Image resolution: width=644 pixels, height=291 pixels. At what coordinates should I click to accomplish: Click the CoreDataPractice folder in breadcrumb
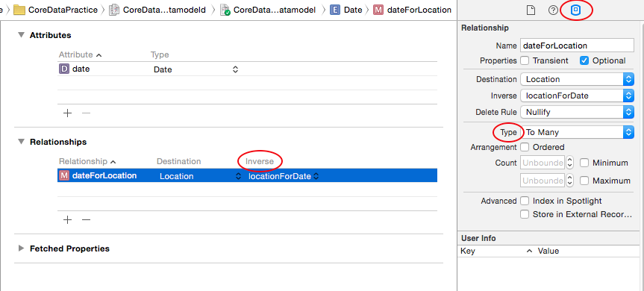[x=55, y=10]
